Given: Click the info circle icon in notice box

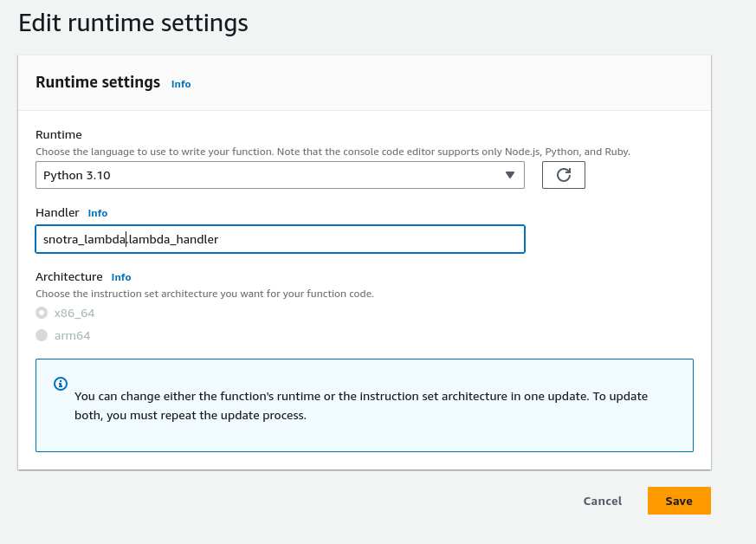Looking at the screenshot, I should [61, 383].
